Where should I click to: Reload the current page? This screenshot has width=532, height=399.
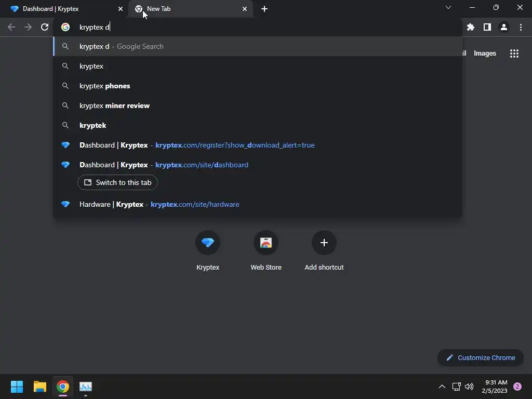pos(45,27)
